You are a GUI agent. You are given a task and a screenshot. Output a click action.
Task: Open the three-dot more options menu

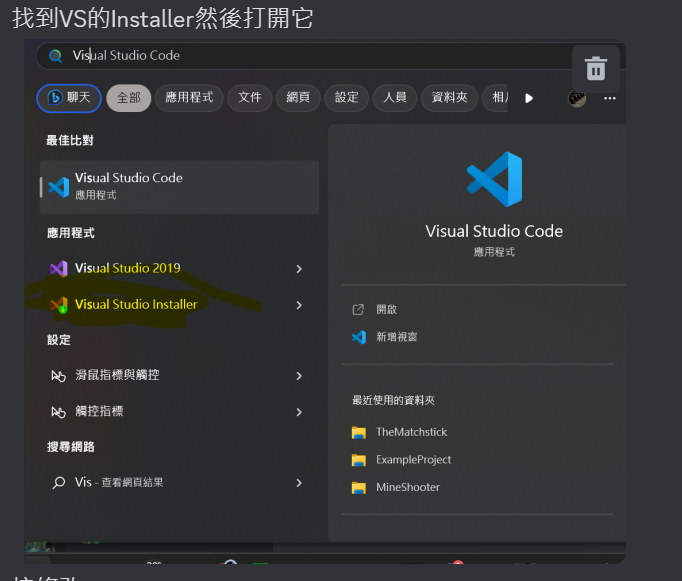pos(609,98)
